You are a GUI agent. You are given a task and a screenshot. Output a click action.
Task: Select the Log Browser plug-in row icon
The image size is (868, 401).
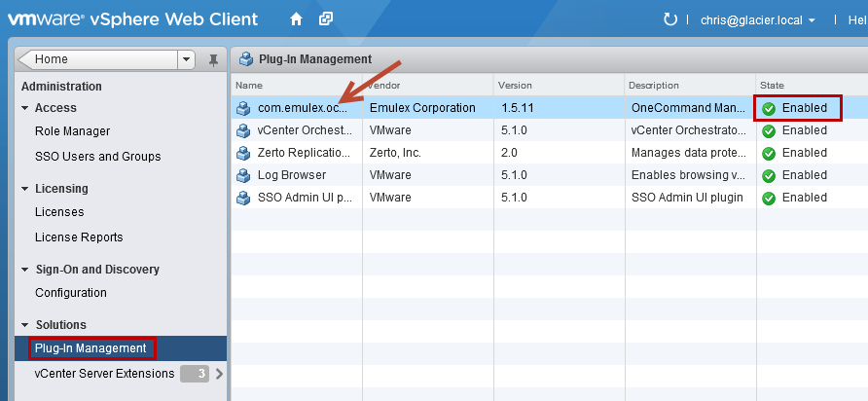(243, 175)
